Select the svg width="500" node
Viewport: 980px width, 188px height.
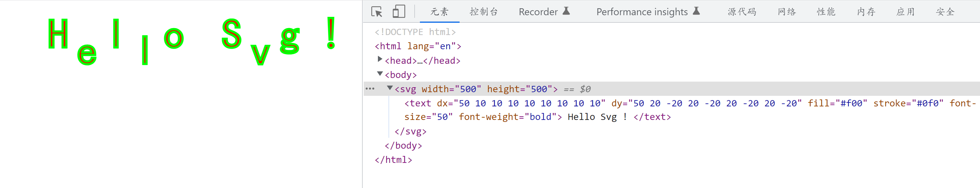pyautogui.click(x=476, y=89)
